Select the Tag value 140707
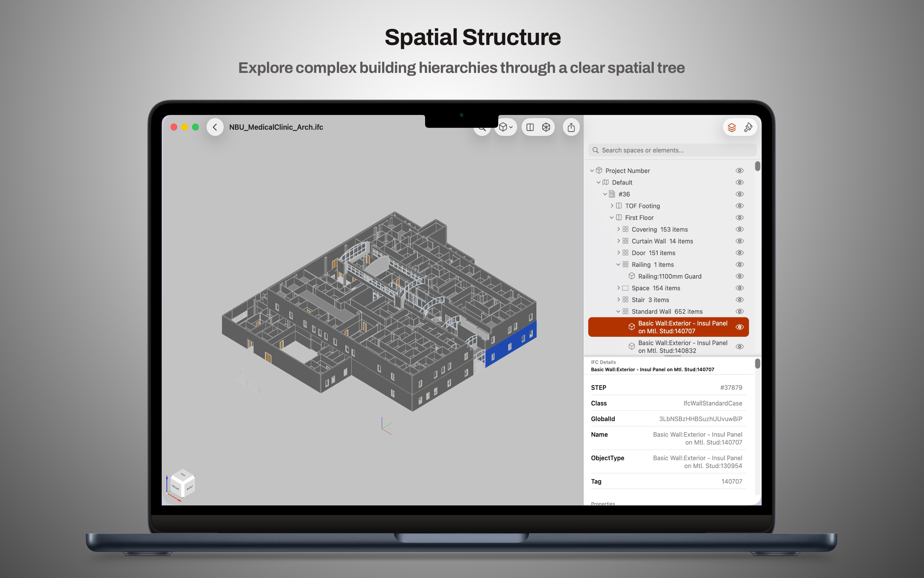This screenshot has width=924, height=578. 732,482
